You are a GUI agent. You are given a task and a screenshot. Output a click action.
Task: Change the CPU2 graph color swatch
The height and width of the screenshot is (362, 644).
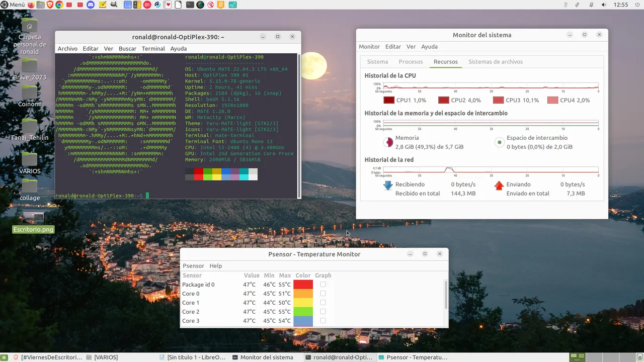pyautogui.click(x=444, y=100)
